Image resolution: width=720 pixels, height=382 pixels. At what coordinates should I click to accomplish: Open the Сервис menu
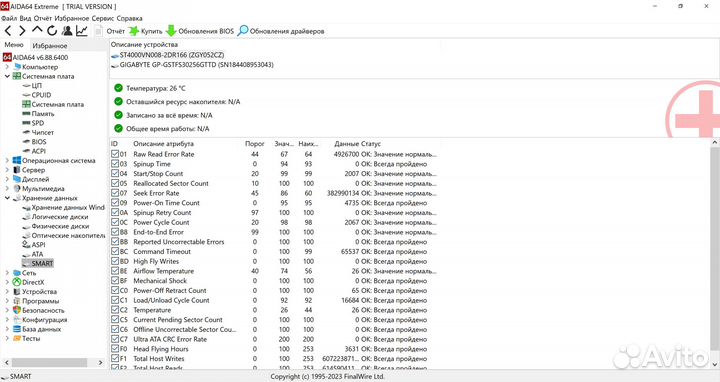pos(103,18)
